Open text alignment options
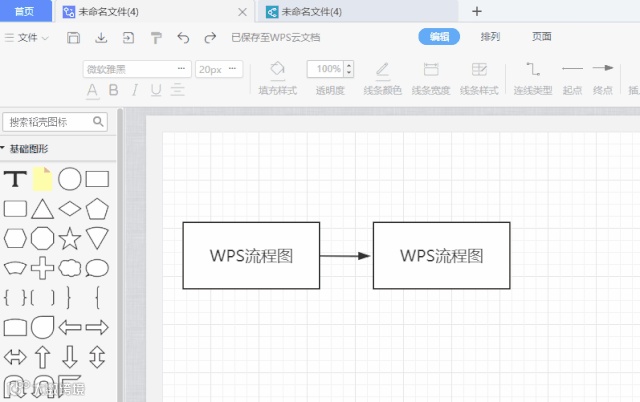The height and width of the screenshot is (402, 640). tap(178, 90)
